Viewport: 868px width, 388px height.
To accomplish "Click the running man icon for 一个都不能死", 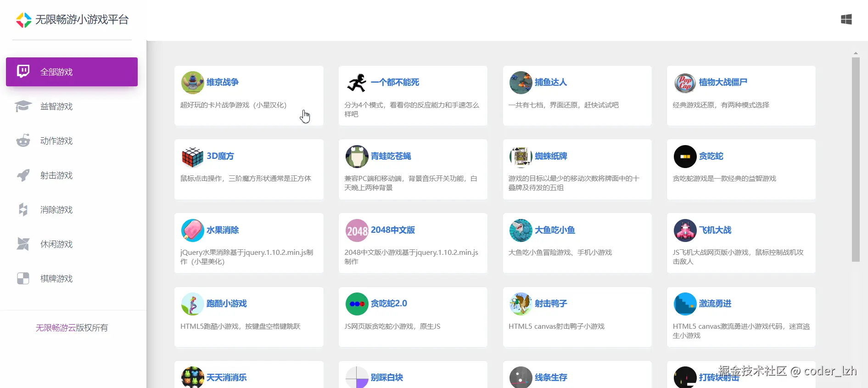I will click(x=357, y=83).
